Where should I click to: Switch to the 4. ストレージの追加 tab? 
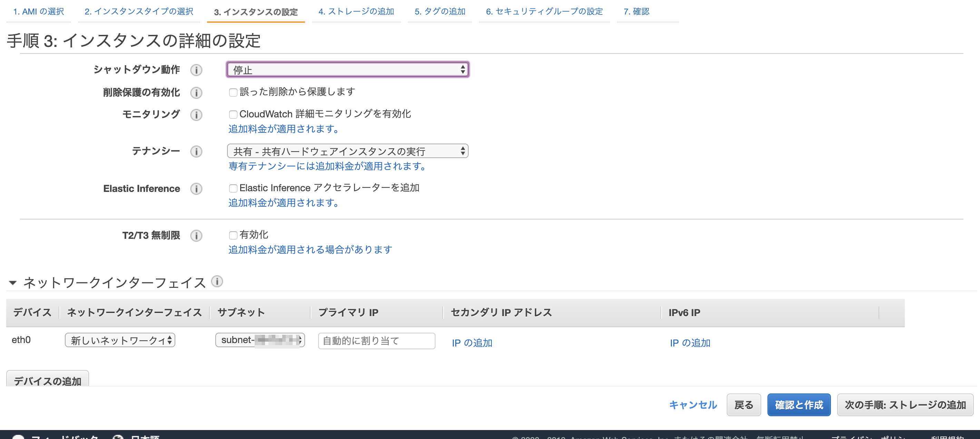click(356, 12)
